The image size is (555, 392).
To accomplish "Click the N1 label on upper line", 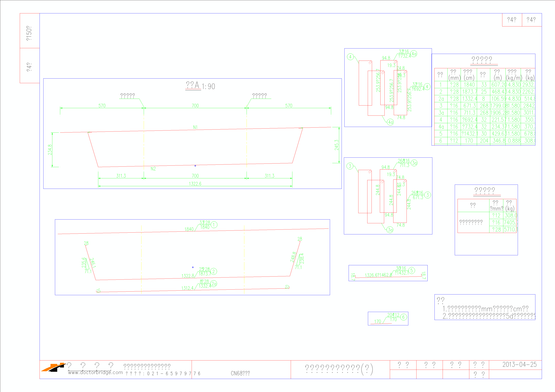I will click(195, 127).
